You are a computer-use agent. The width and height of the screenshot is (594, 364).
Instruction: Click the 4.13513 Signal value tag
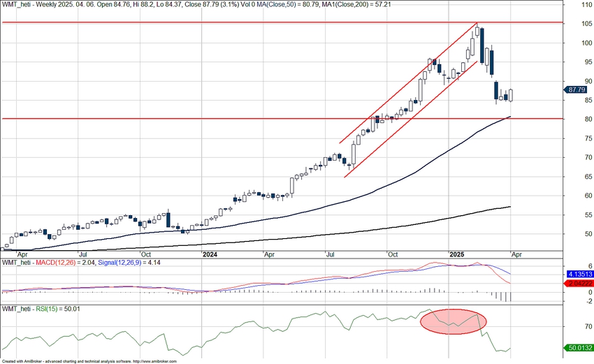tap(579, 275)
